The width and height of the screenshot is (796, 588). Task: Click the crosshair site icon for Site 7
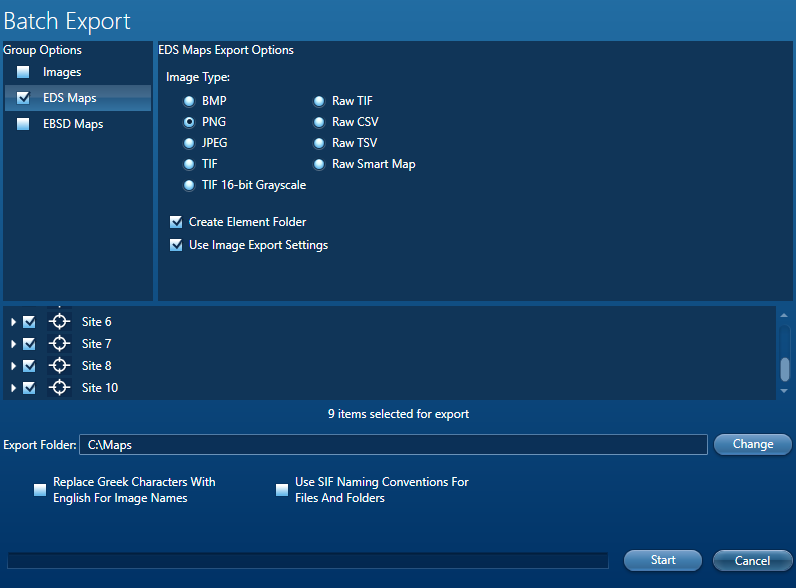[x=59, y=344]
